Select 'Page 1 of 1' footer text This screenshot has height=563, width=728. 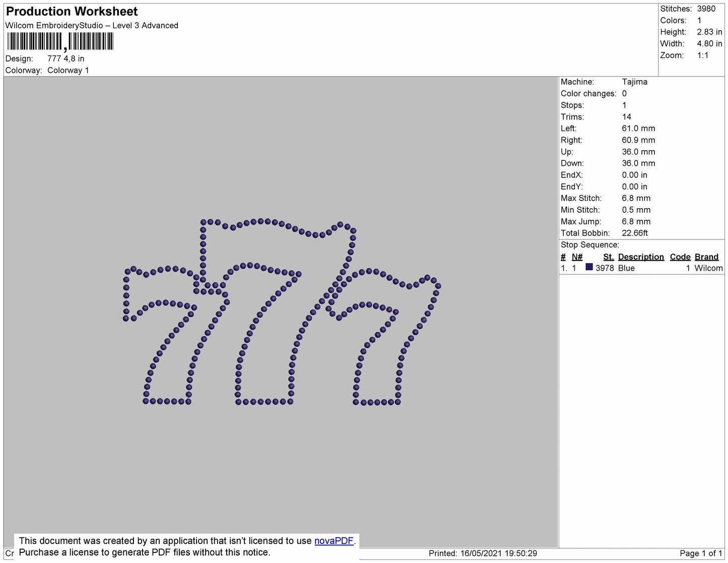point(701,553)
